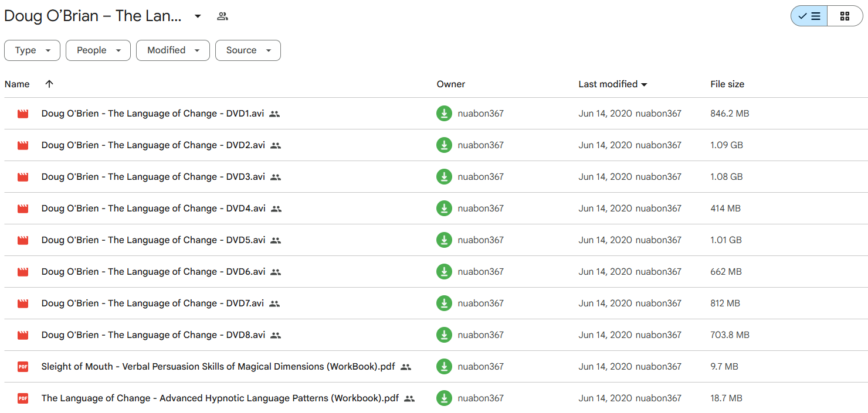Click the 703.8 MB file size
This screenshot has height=413, width=868.
pos(730,335)
